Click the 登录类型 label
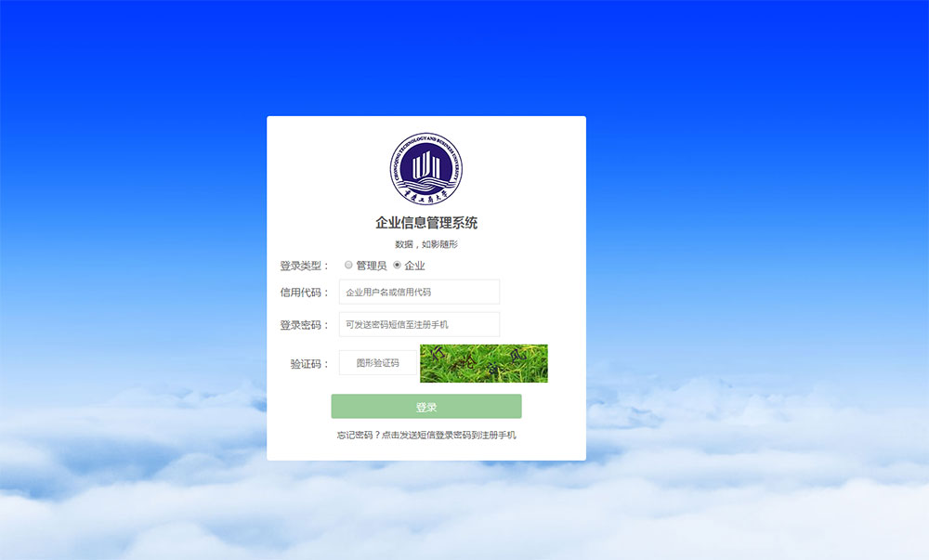 pos(302,265)
